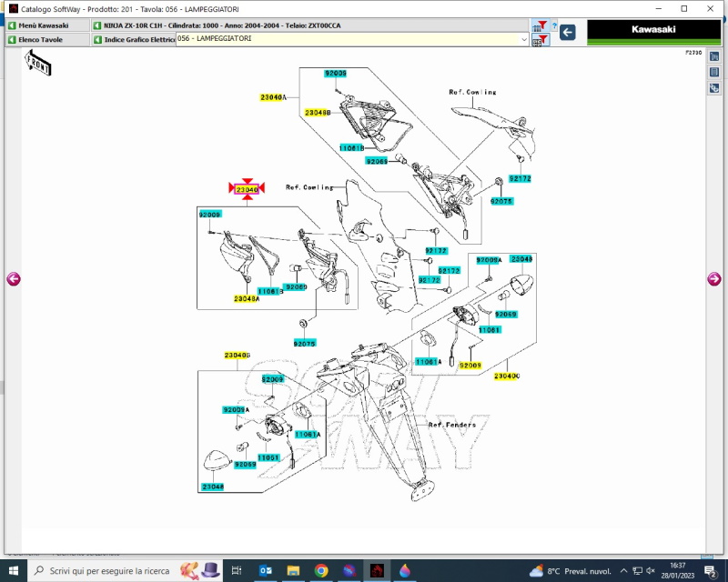Click the blue back arrow button
728x582 pixels.
point(567,33)
